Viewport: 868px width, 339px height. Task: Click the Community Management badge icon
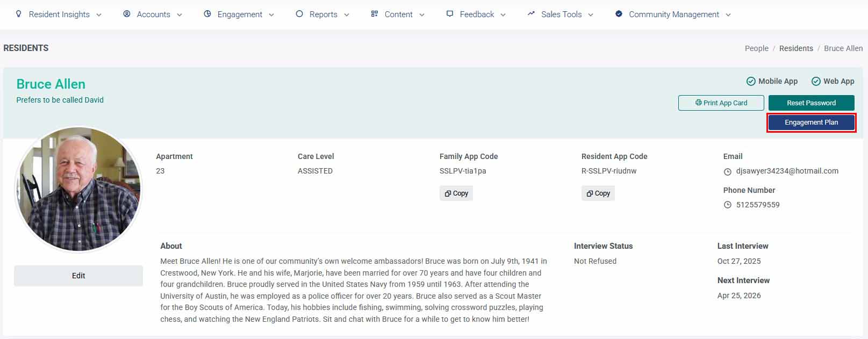619,14
